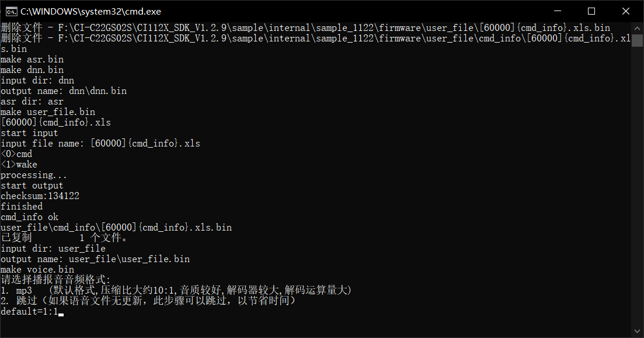Maximize the command prompt window
Image resolution: width=644 pixels, height=338 pixels.
click(x=591, y=11)
